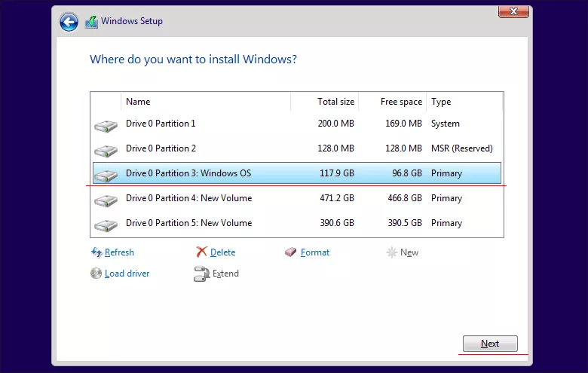Viewport: 588px width, 373px height.
Task: Go back using the blue arrow button
Action: click(69, 22)
